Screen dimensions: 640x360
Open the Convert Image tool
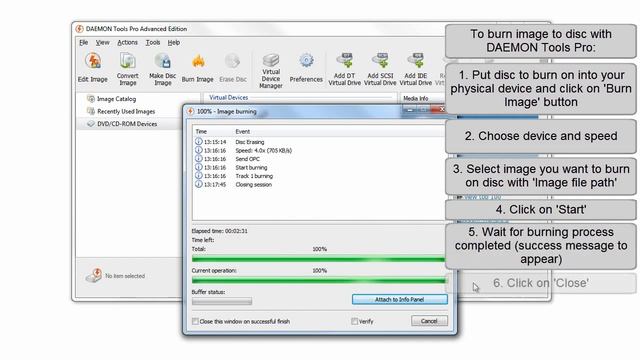click(128, 61)
